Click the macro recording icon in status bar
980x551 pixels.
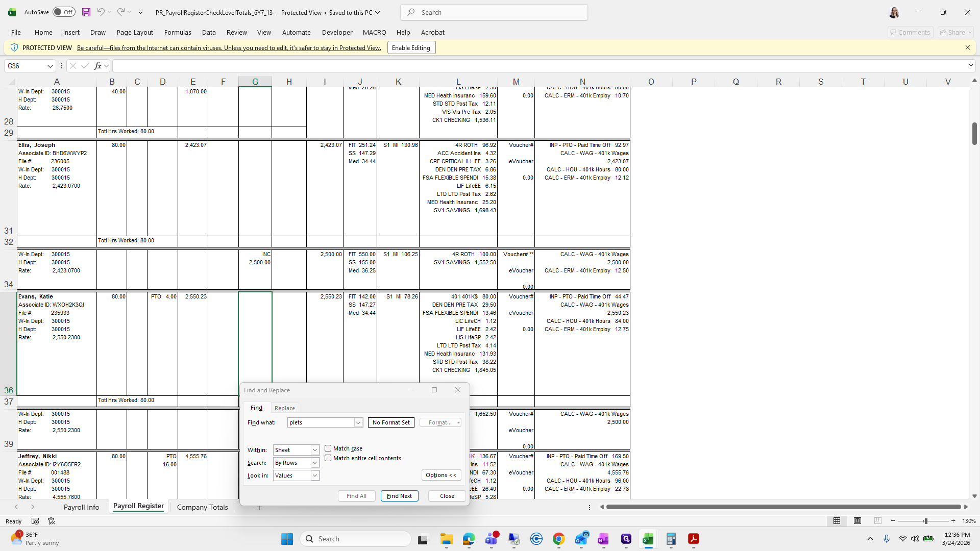(x=35, y=521)
